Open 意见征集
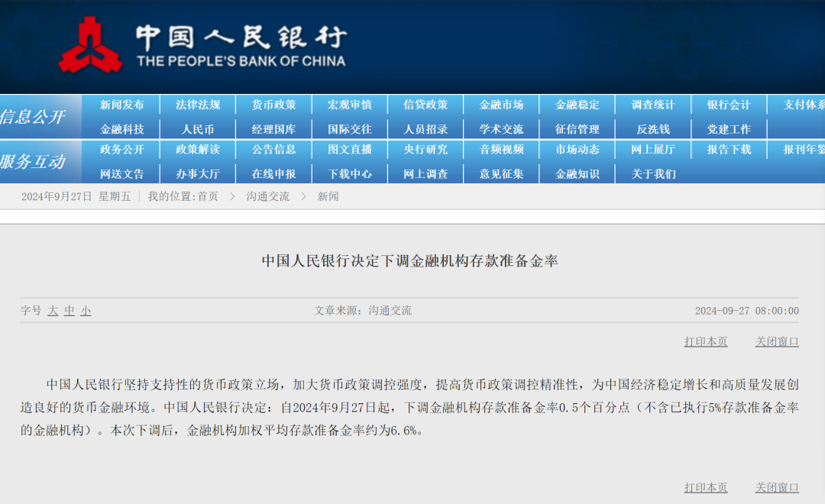This screenshot has height=504, width=825. [x=502, y=173]
